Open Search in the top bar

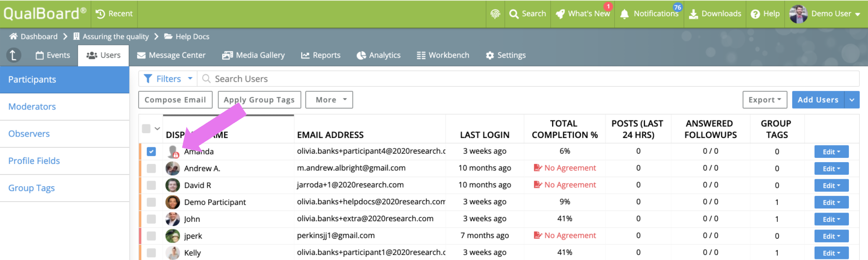[x=527, y=14]
